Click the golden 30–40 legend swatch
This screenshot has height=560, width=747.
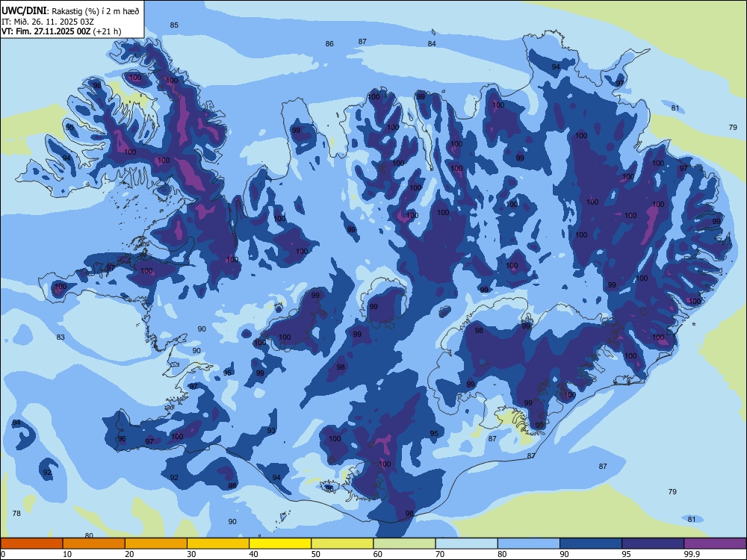pos(218,544)
